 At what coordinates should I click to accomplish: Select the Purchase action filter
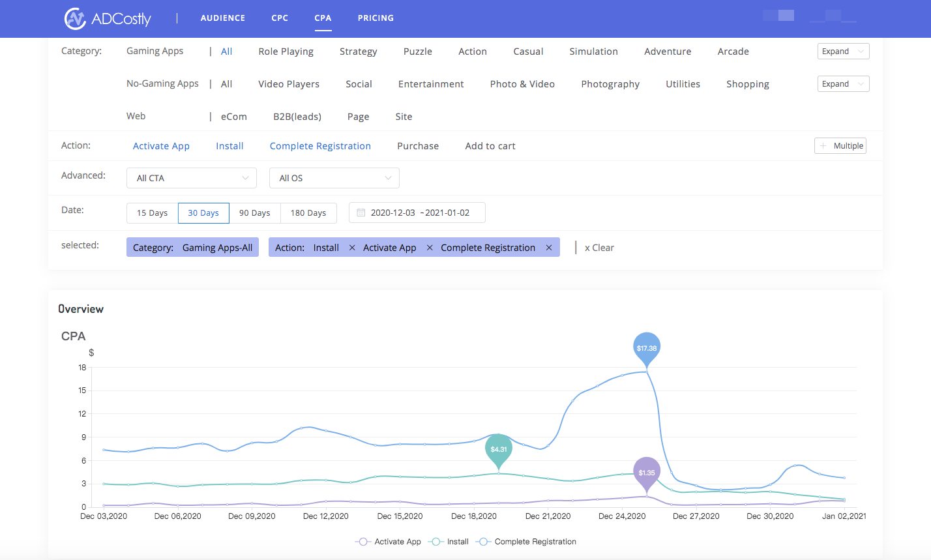pyautogui.click(x=418, y=146)
